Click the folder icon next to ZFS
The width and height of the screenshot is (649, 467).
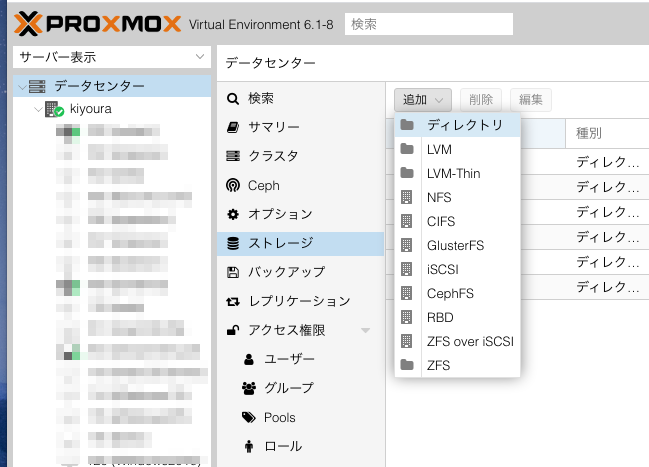pos(407,365)
